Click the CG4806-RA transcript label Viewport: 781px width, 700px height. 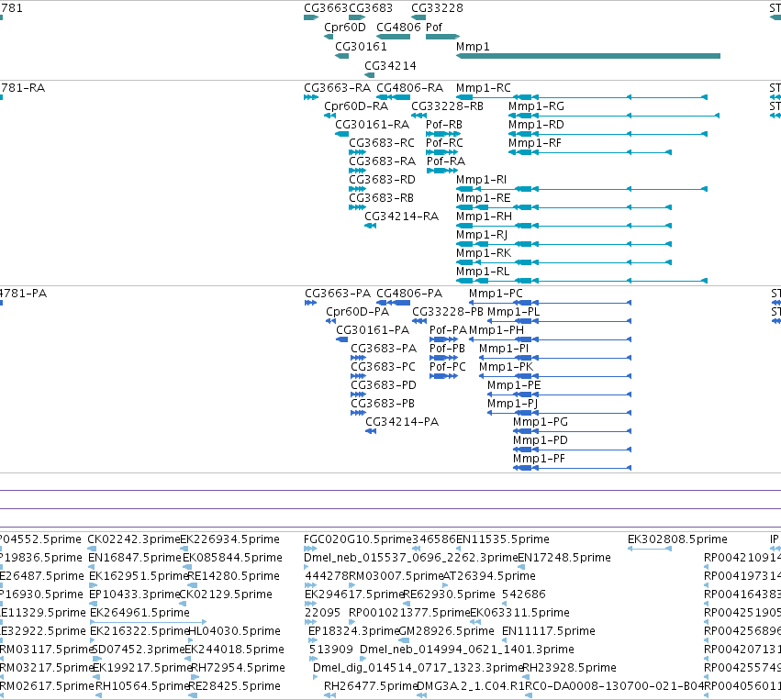(x=409, y=88)
